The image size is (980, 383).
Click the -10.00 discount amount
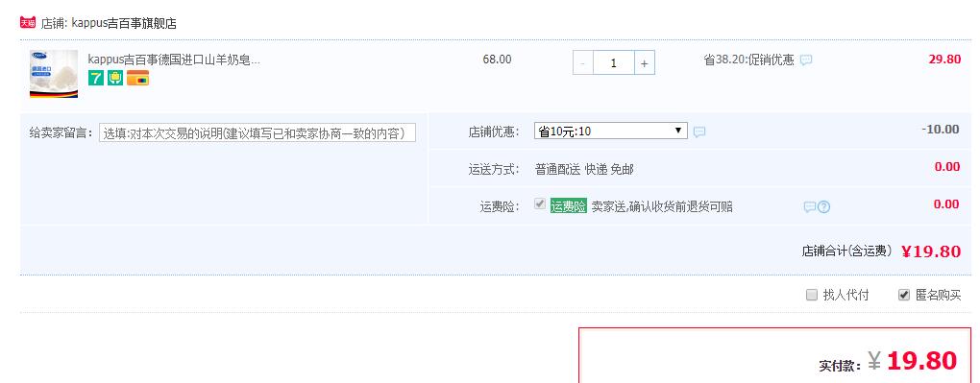tap(940, 130)
